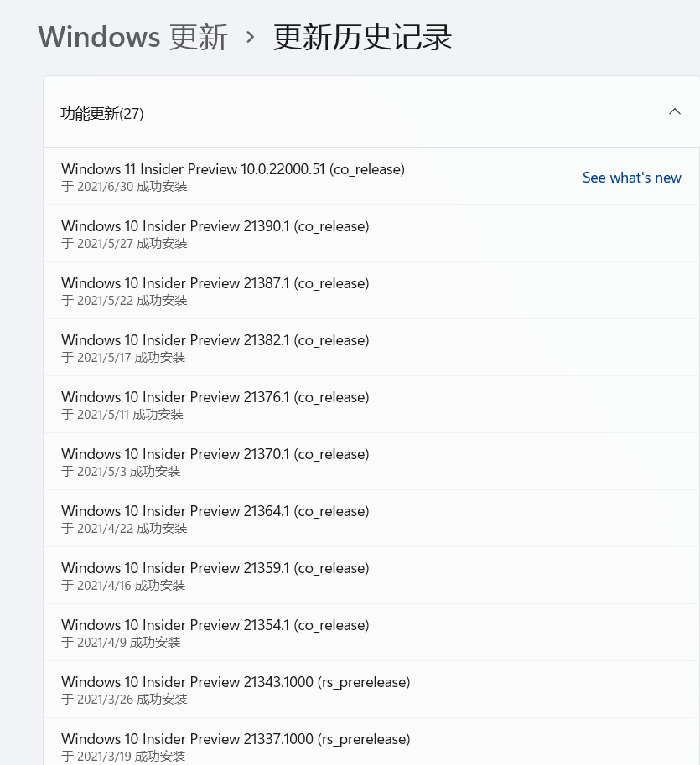This screenshot has width=700, height=765.
Task: Click the 于 2021/3/26 成功安装 status text
Action: click(x=124, y=699)
